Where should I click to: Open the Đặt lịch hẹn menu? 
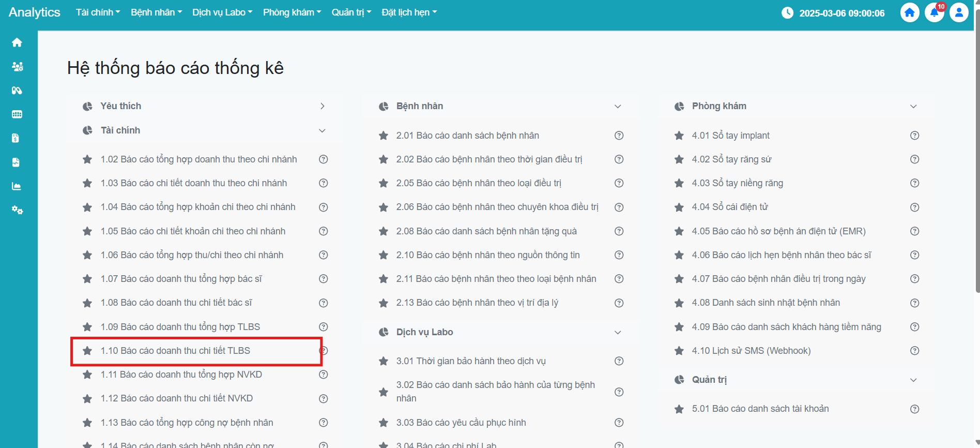point(409,12)
